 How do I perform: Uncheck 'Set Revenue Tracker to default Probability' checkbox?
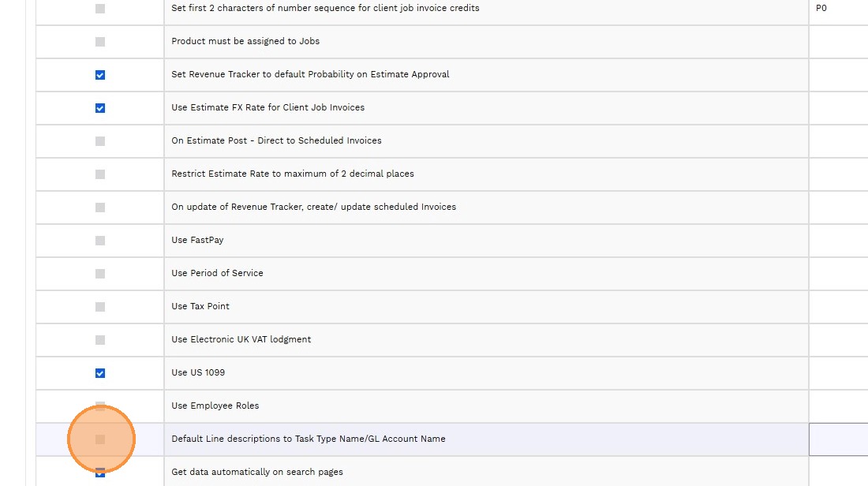100,75
